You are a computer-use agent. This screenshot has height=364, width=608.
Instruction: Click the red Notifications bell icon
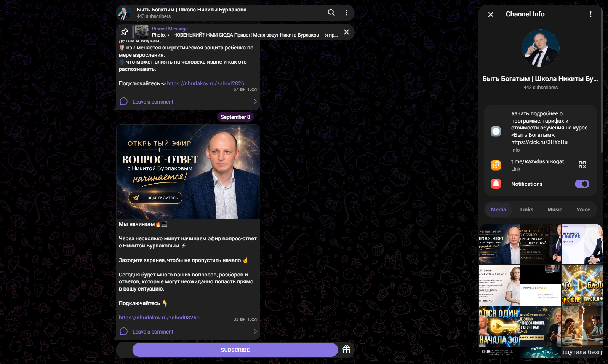(496, 184)
